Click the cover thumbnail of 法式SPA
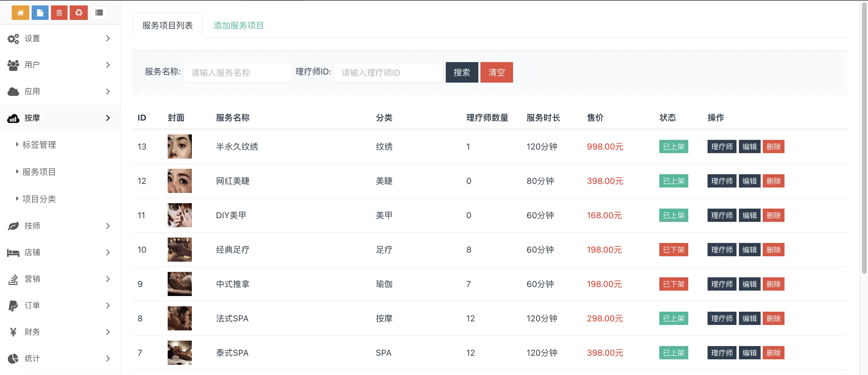Image resolution: width=868 pixels, height=375 pixels. pos(179,318)
